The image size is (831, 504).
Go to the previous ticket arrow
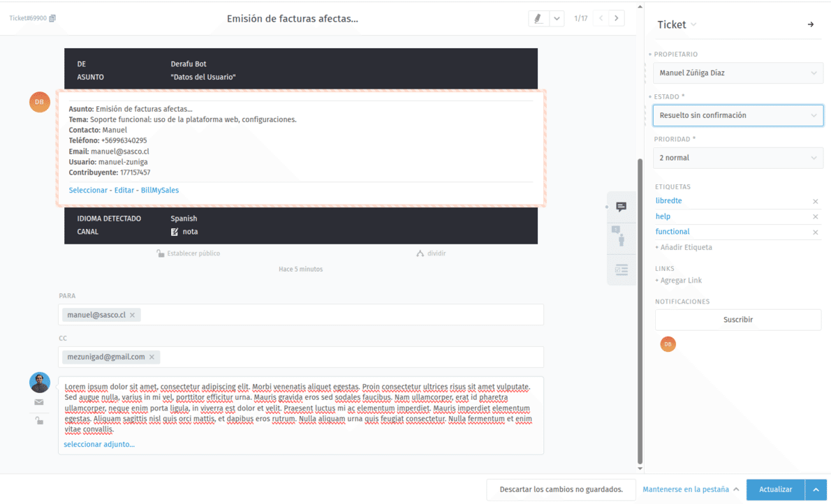coord(601,19)
